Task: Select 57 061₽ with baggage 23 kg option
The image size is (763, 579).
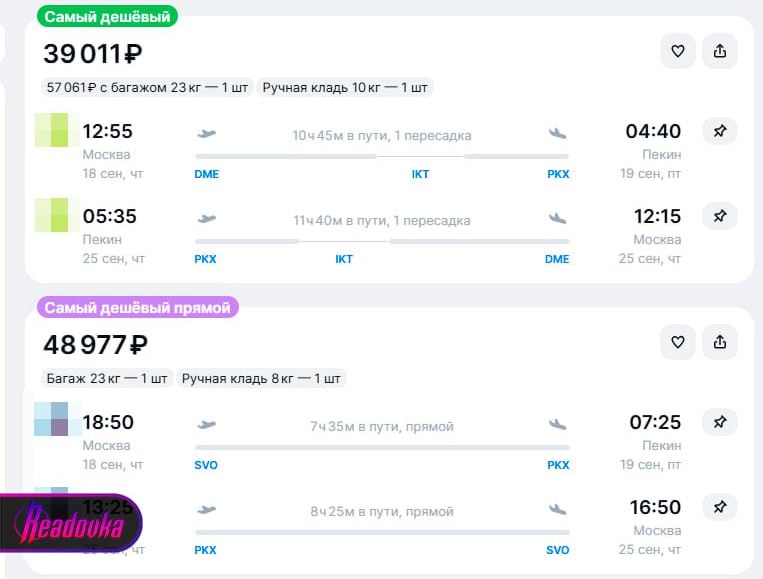Action: pyautogui.click(x=147, y=88)
